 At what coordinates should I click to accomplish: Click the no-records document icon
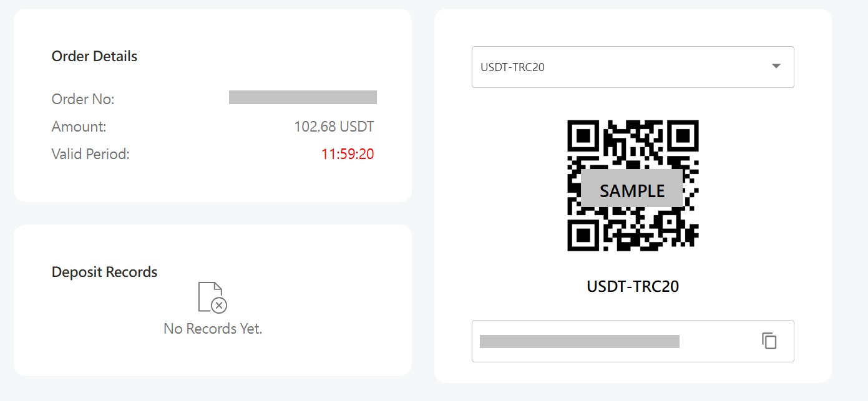coord(212,297)
